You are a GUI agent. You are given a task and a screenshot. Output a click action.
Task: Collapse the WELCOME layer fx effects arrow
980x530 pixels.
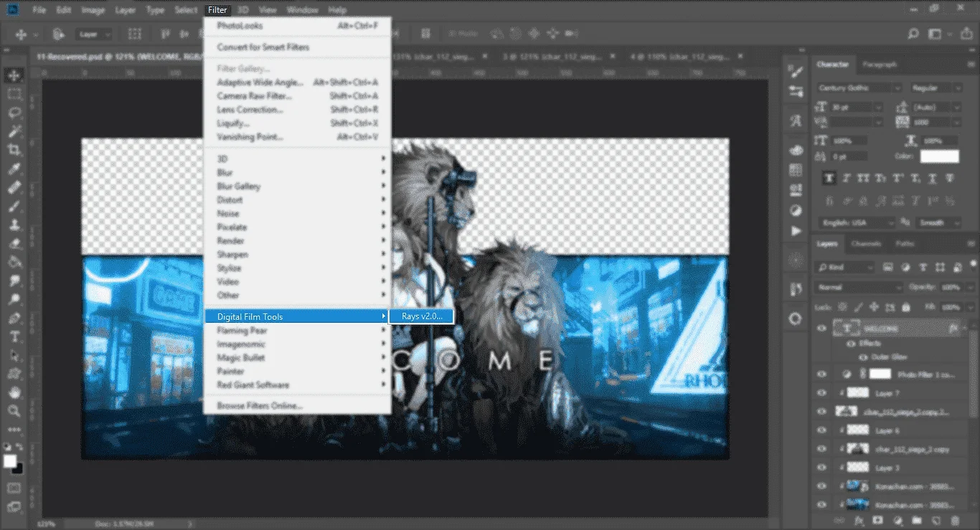click(x=963, y=328)
